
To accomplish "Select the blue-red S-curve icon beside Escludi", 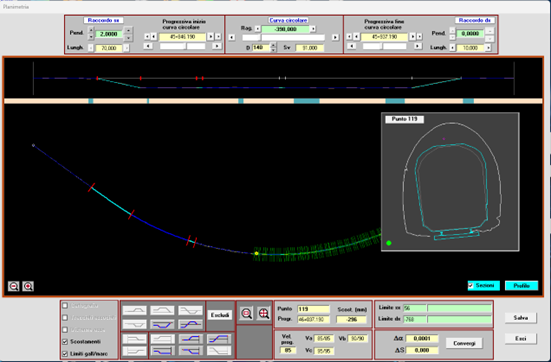I will [x=190, y=324].
